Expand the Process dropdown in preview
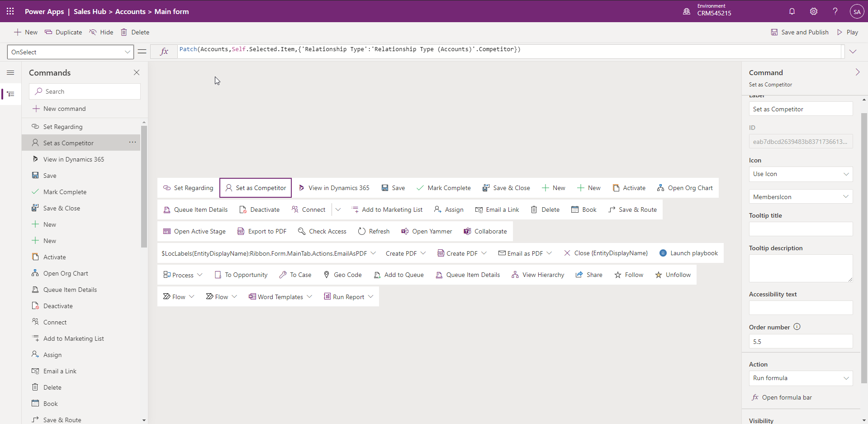The image size is (868, 424). click(199, 275)
